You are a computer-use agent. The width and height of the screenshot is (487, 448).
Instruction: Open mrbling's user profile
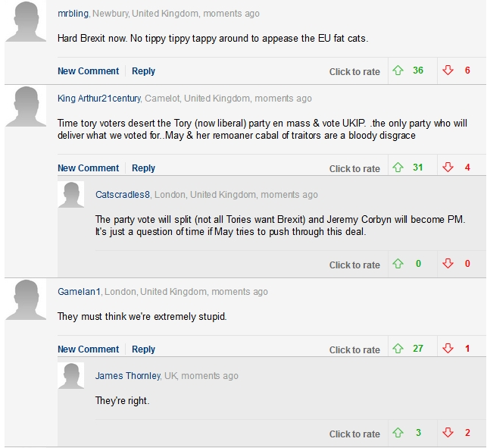73,14
